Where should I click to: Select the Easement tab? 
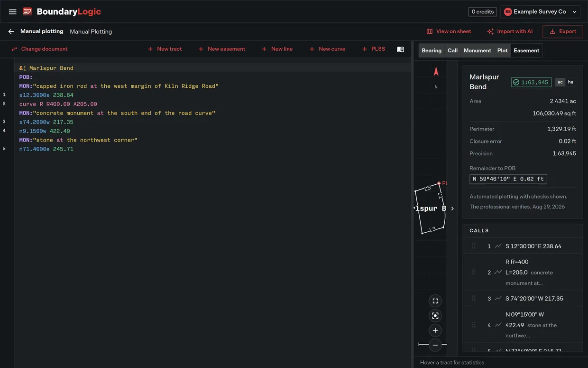click(526, 50)
